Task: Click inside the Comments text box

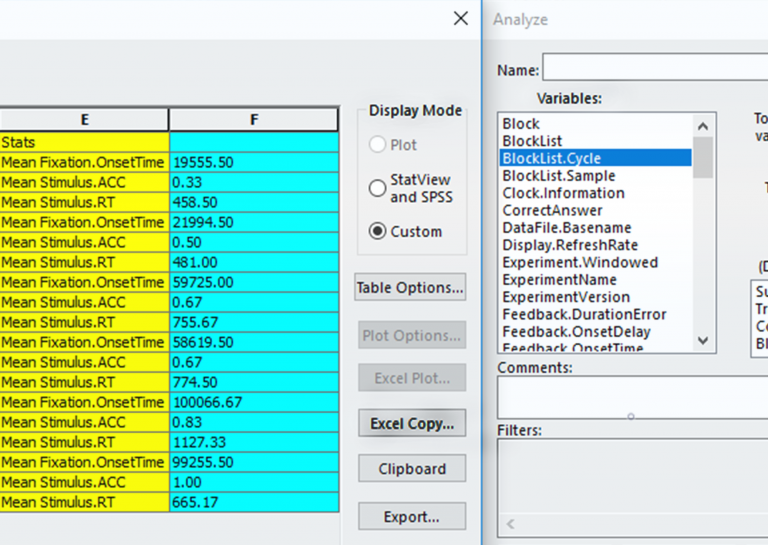Action: (x=633, y=397)
